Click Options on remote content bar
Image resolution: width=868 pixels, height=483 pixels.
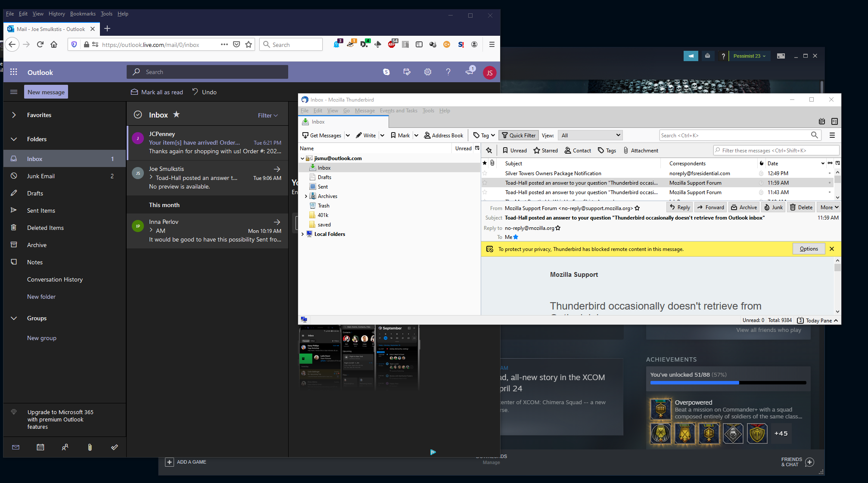tap(809, 249)
